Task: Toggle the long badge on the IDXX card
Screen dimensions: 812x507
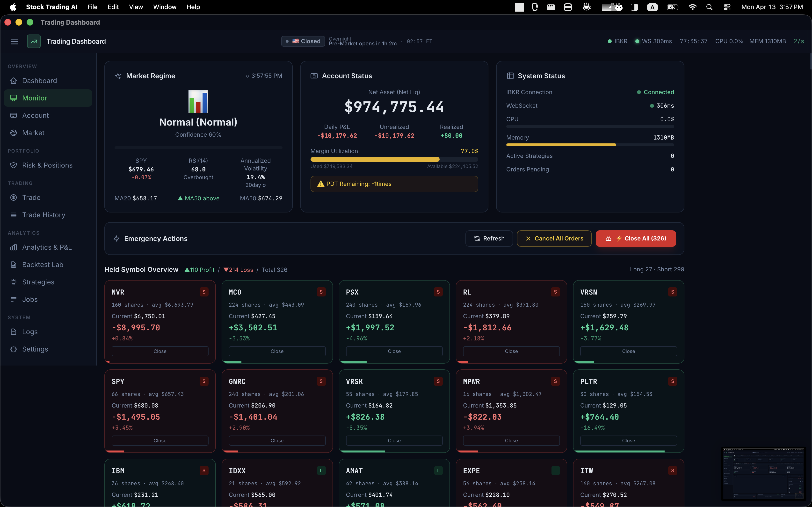Action: 321,471
